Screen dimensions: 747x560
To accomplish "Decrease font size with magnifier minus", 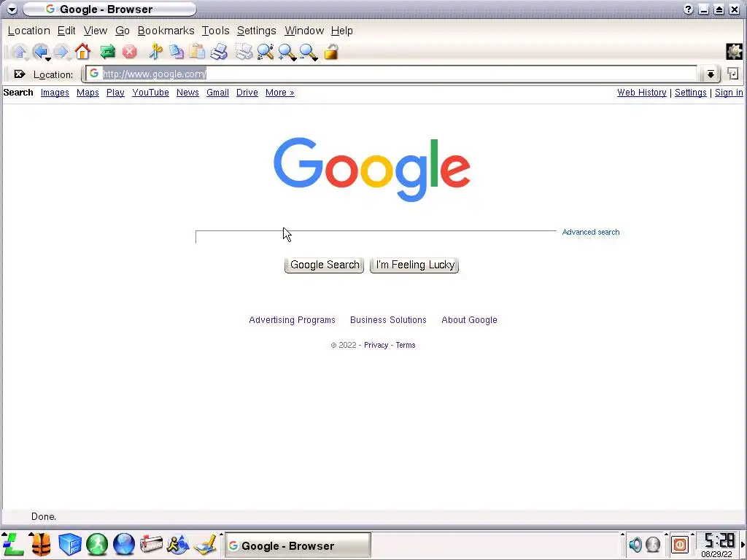I will tap(308, 52).
